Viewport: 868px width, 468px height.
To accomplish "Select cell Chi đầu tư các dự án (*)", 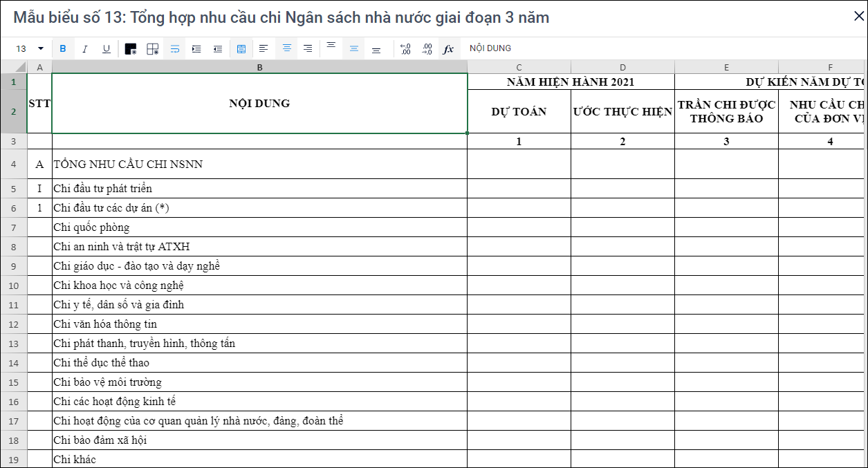I will pos(259,208).
